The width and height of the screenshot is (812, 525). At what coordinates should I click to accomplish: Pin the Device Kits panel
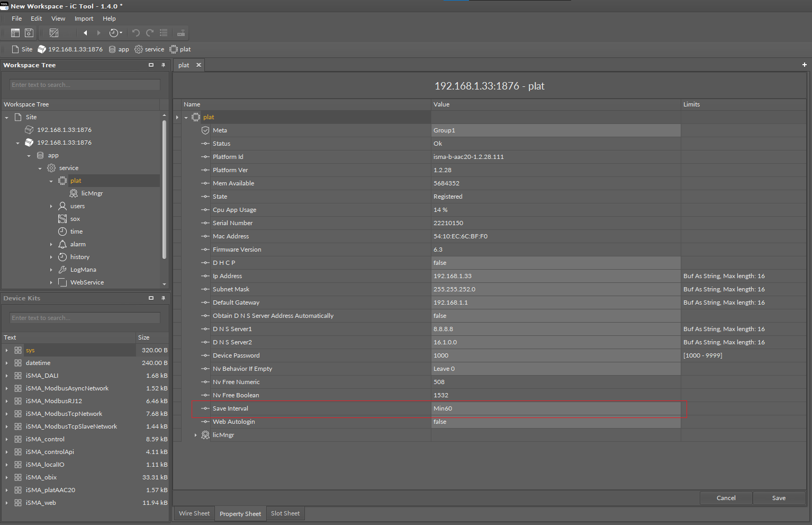coord(163,298)
